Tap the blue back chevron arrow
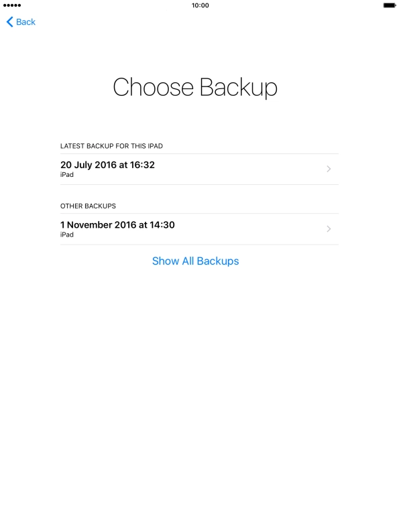 click(x=10, y=22)
